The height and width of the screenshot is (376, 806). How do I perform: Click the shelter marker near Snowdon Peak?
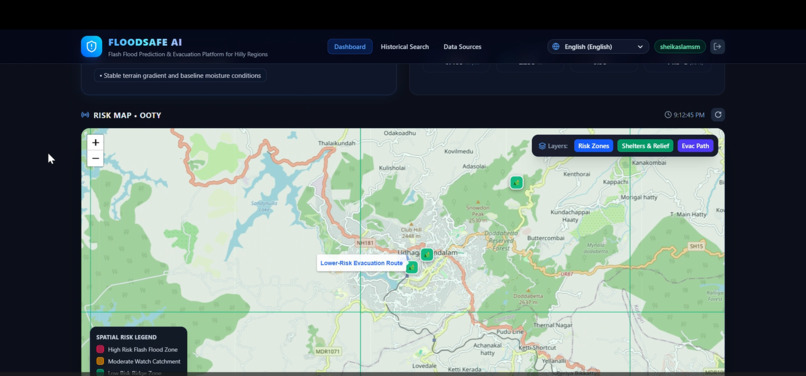(x=516, y=183)
